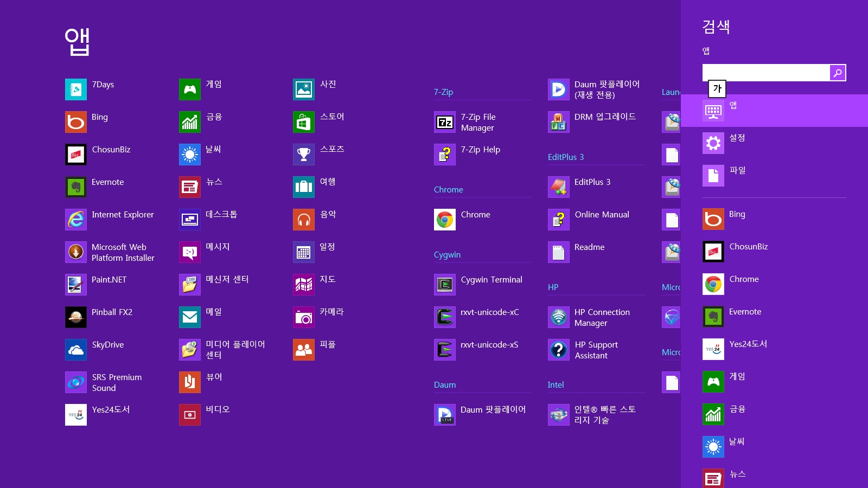Select 설정 search category
Viewport: 868px width, 488px height.
tap(774, 143)
